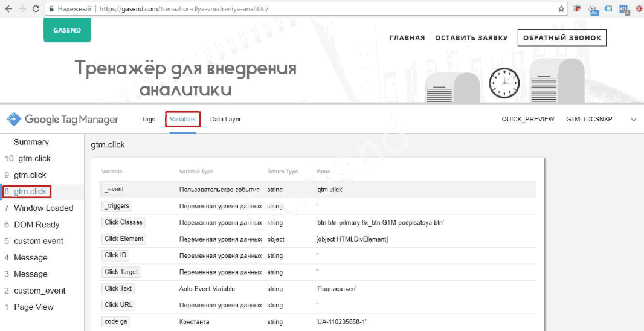The image size is (644, 331).
Task: Click the code-tag extension icon
Action: tap(624, 10)
